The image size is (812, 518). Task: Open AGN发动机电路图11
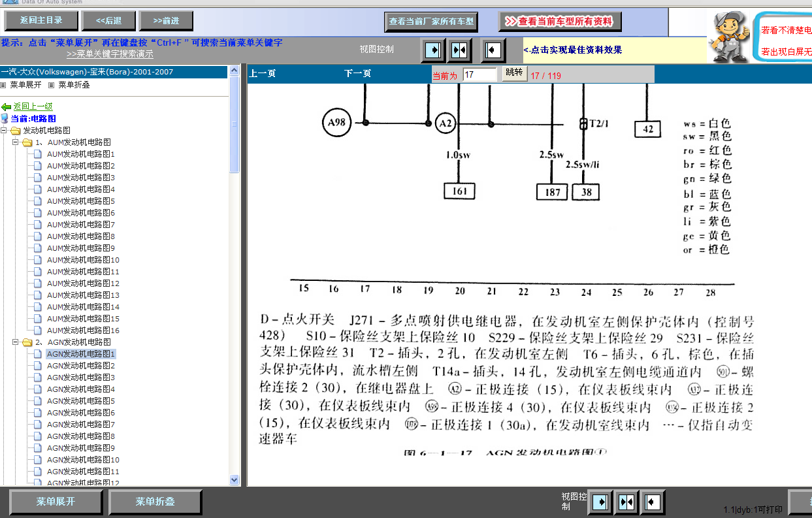(x=83, y=472)
